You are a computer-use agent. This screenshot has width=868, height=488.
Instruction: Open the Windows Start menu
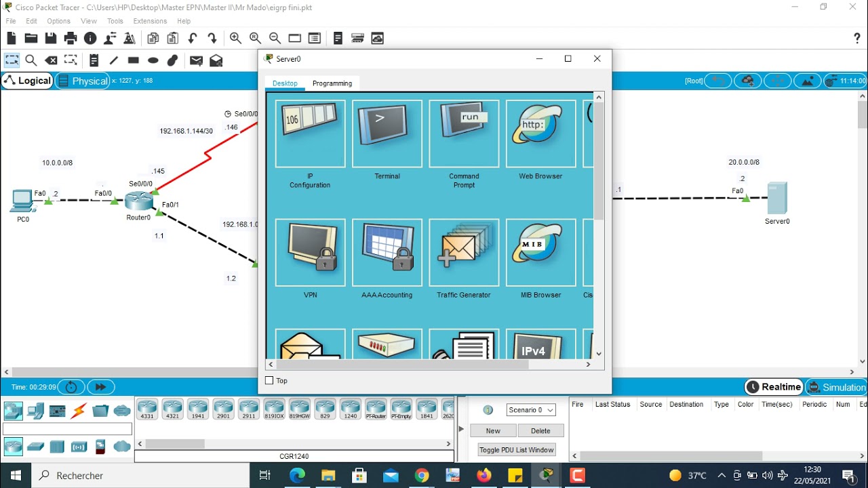[x=16, y=475]
